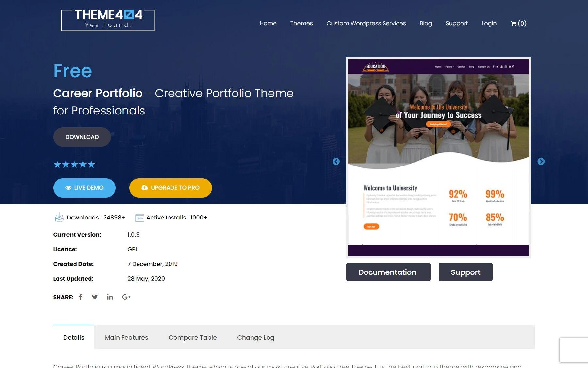Viewport: 588px width, 368px height.
Task: Go to previous screenshot arrow
Action: (x=336, y=162)
